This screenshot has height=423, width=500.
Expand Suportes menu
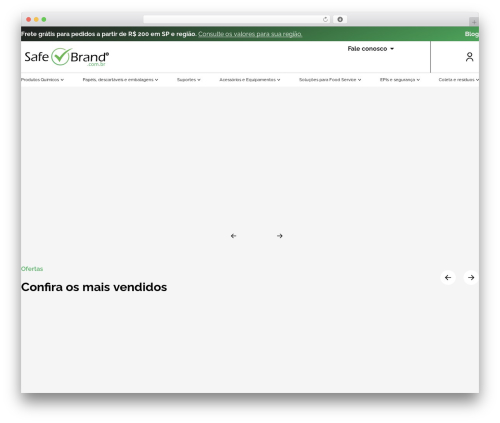(189, 80)
